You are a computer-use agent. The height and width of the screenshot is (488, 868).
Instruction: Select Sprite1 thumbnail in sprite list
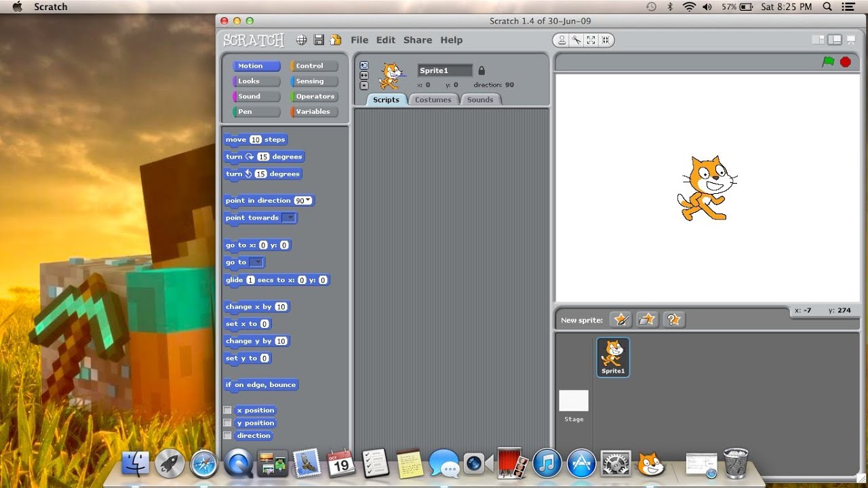tap(613, 357)
